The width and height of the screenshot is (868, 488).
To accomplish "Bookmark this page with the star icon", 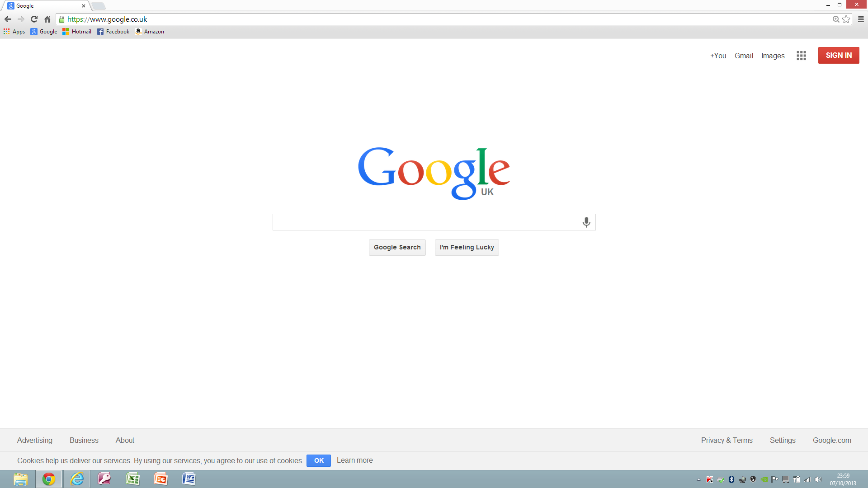I will (x=846, y=19).
